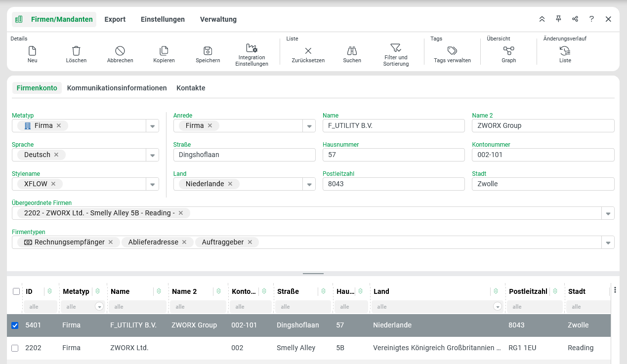Show the Übersicht Graph view
Screen dimensions: 627x364
pyautogui.click(x=508, y=51)
